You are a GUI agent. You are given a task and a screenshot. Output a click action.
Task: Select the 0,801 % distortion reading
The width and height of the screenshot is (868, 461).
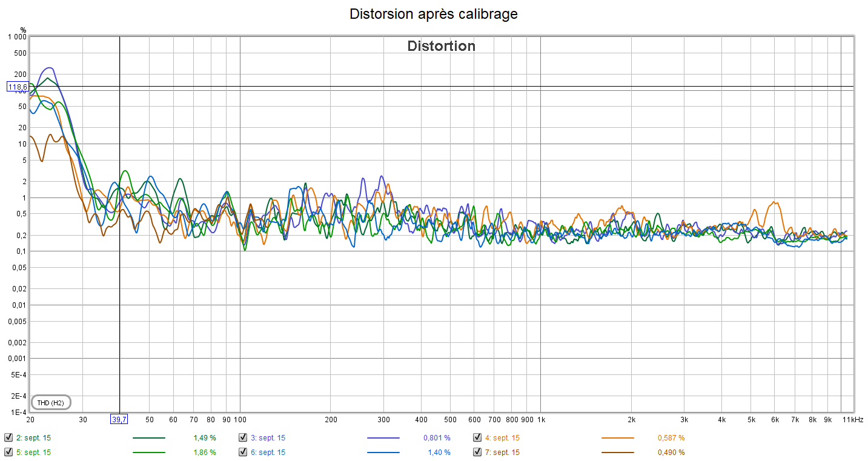(436, 438)
